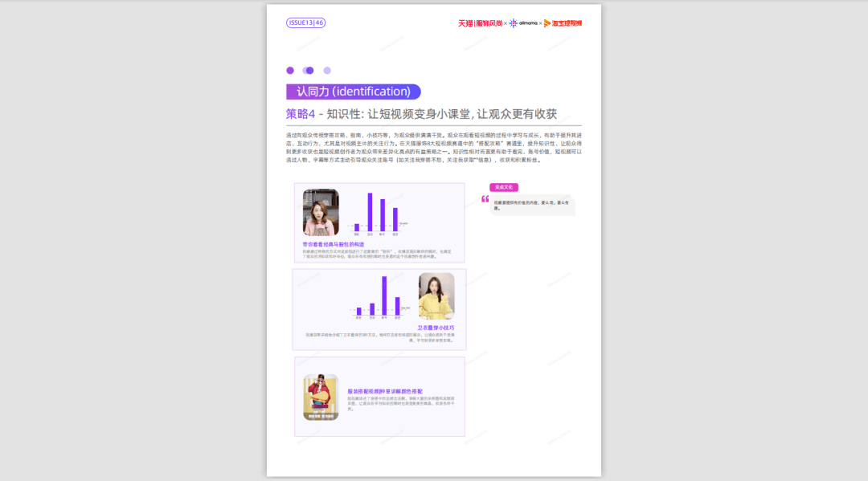Click the gray quote bubble text
868x481 pixels.
click(x=532, y=205)
